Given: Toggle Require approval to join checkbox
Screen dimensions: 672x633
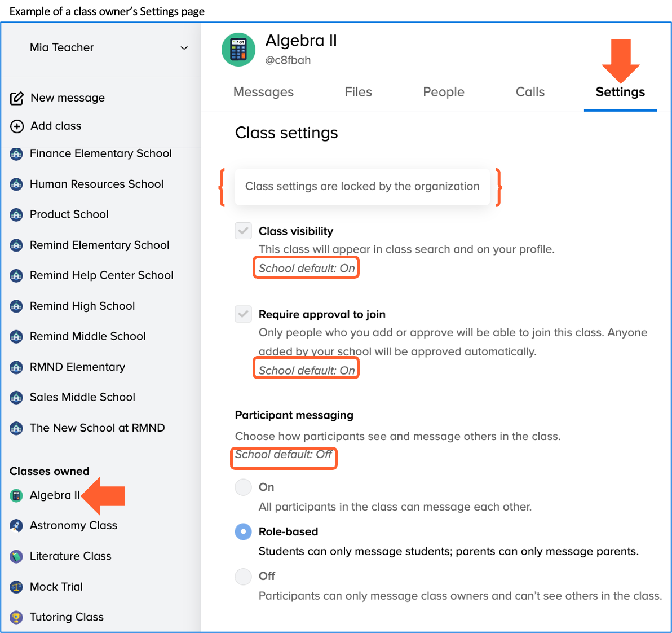Looking at the screenshot, I should click(243, 314).
